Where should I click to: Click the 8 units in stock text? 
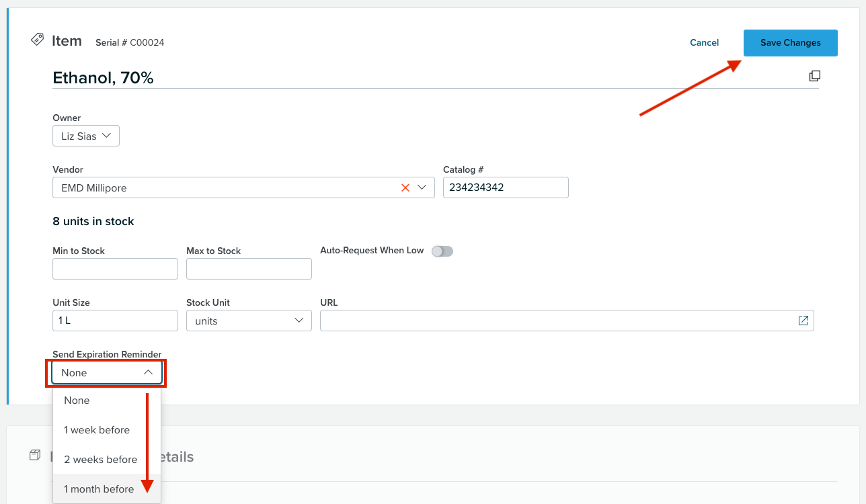point(93,221)
